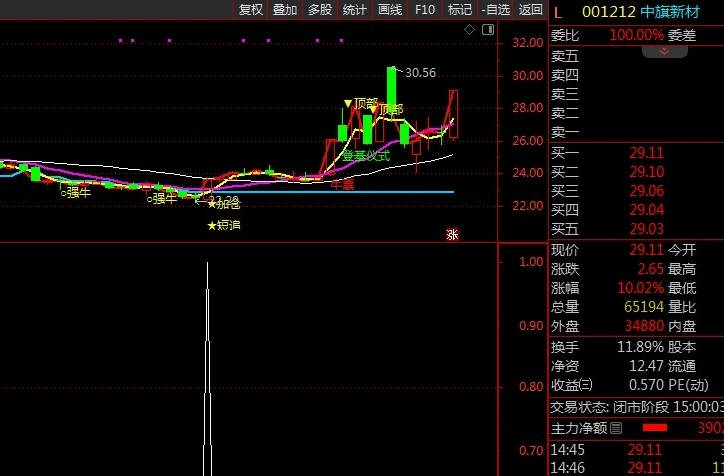Click the 涨 badge on chart
Viewport: 724px width, 476px height.
[452, 235]
